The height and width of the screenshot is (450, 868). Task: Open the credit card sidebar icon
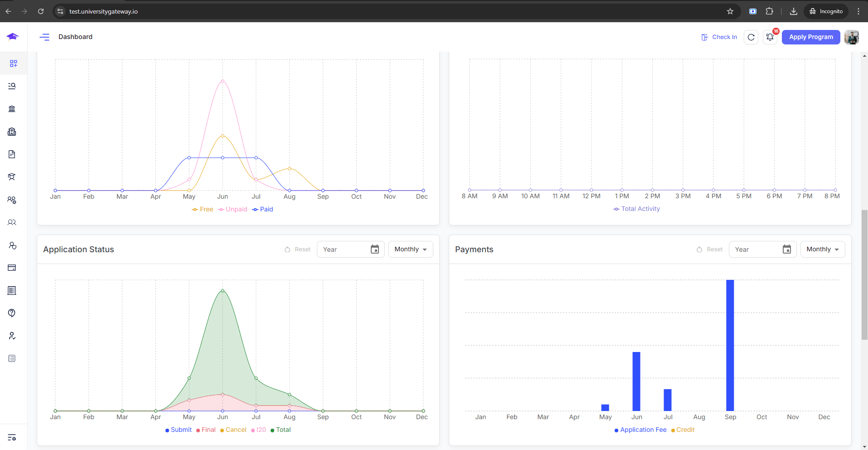point(12,268)
